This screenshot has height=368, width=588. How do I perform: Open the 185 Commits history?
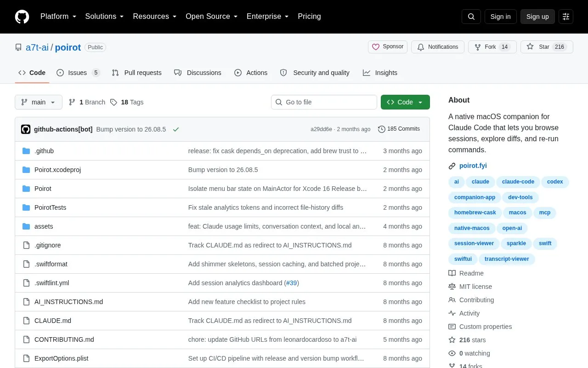click(x=399, y=129)
